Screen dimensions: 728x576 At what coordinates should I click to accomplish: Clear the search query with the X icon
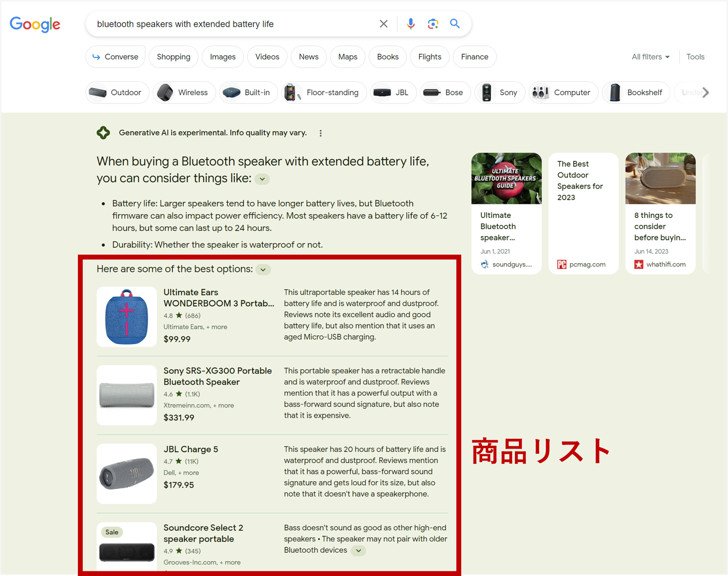383,24
